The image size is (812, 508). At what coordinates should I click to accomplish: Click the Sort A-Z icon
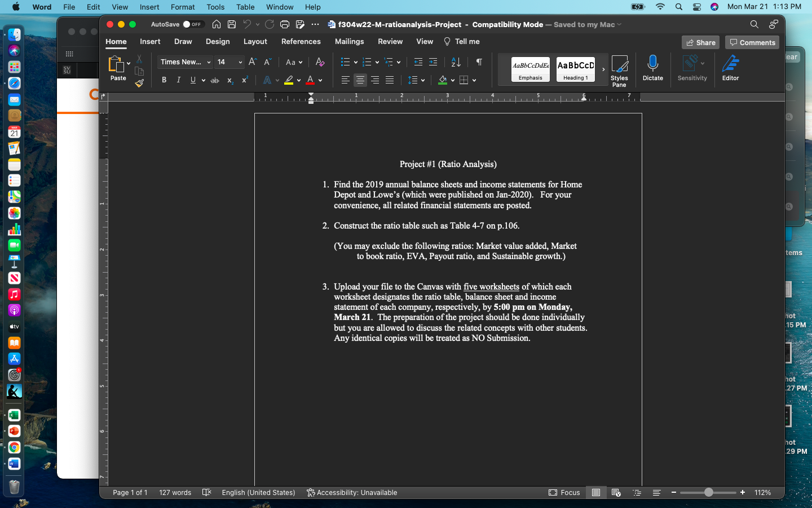456,62
